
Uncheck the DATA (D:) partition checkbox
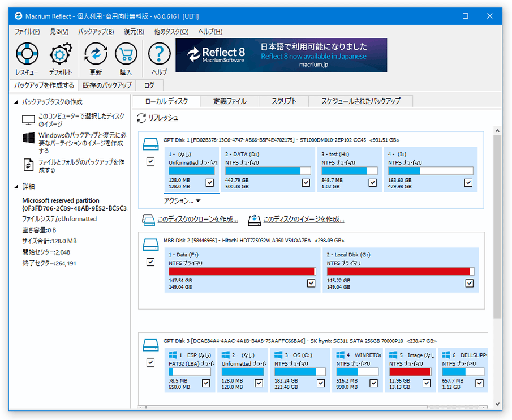[306, 183]
